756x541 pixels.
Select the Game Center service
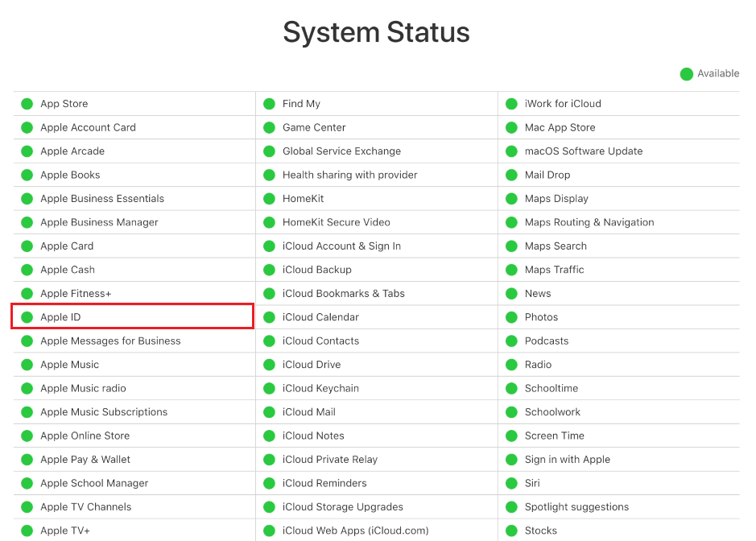click(x=314, y=127)
